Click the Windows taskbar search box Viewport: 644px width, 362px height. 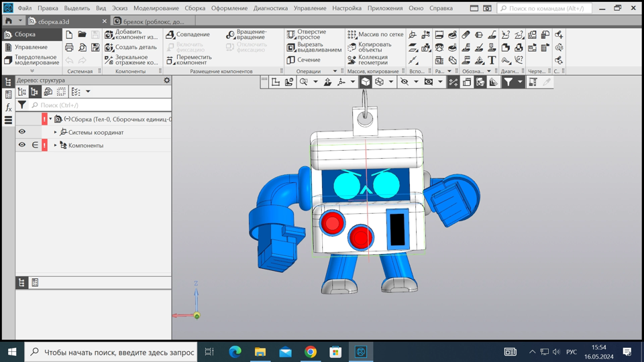111,352
